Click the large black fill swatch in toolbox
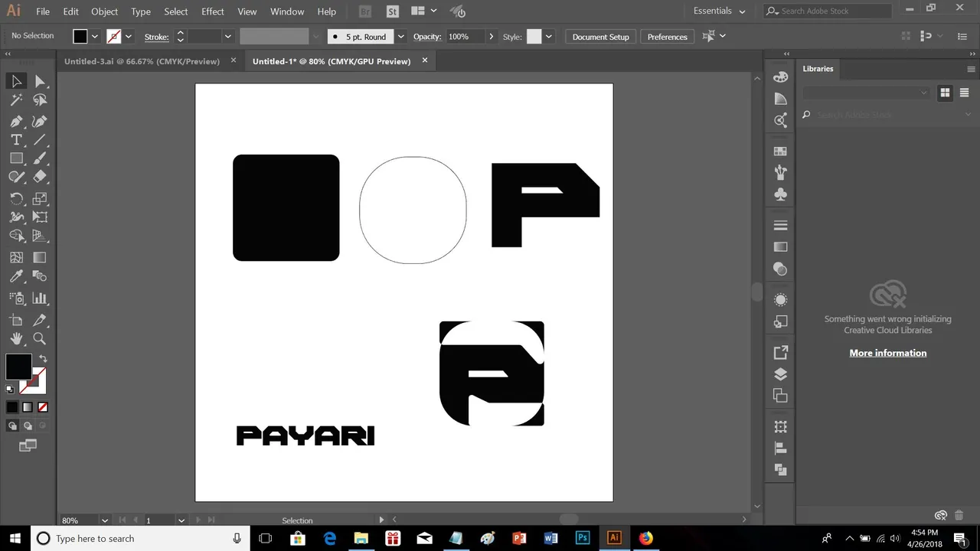This screenshot has width=980, height=551. click(18, 367)
